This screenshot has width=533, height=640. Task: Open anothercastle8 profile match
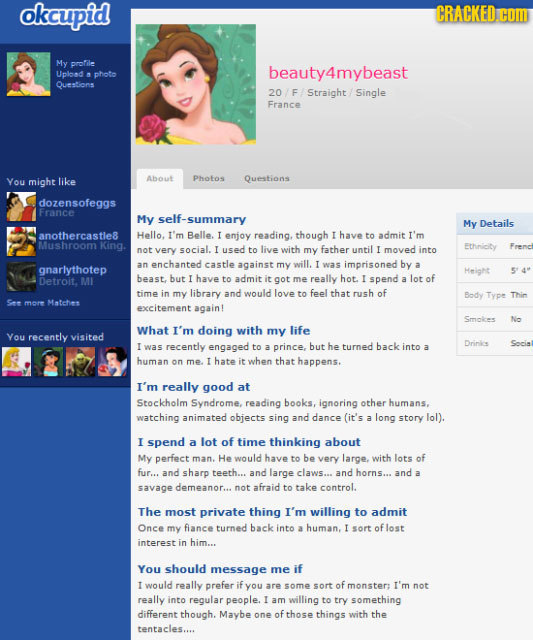(79, 236)
